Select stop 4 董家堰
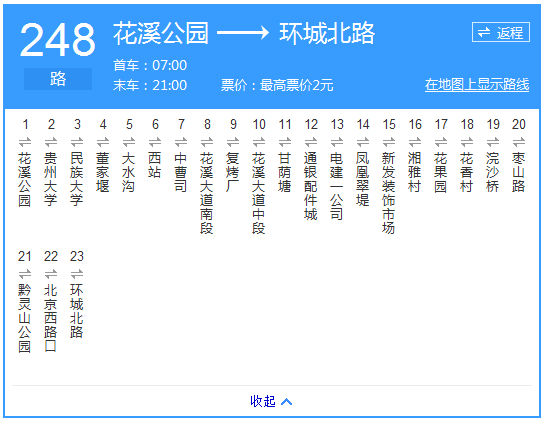 tap(103, 172)
